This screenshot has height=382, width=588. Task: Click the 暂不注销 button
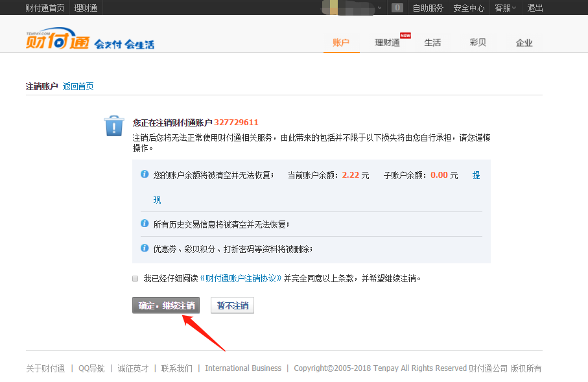pos(233,305)
